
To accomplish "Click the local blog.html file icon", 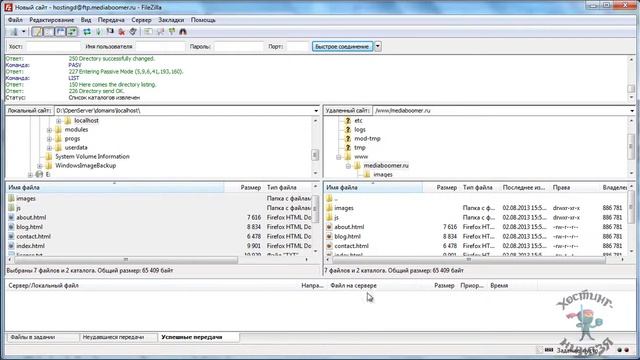I will pos(11,227).
